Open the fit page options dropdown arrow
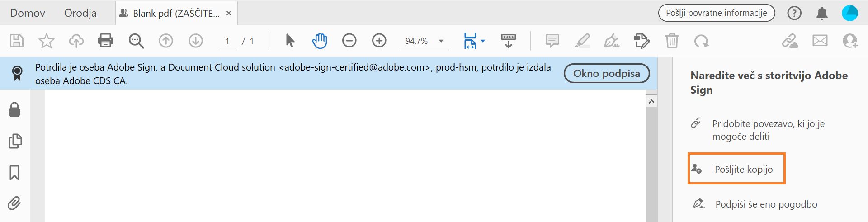 click(483, 41)
